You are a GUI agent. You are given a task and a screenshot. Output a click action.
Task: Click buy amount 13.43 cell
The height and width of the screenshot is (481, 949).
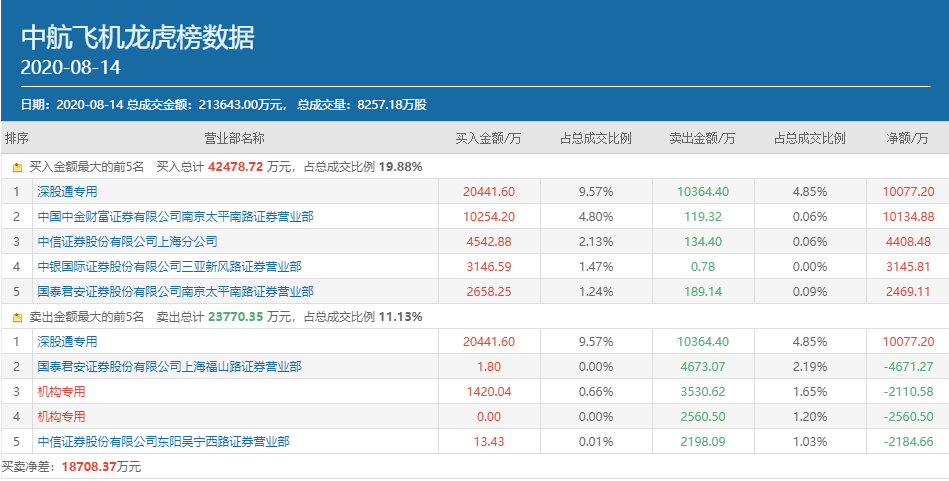[x=489, y=442]
